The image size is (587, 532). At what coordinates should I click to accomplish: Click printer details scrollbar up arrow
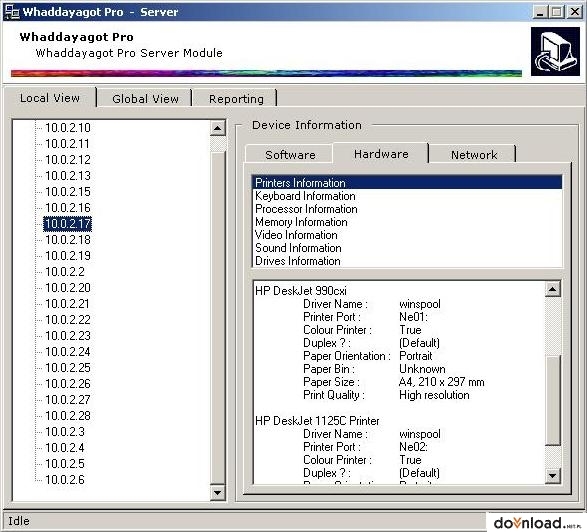[x=553, y=289]
